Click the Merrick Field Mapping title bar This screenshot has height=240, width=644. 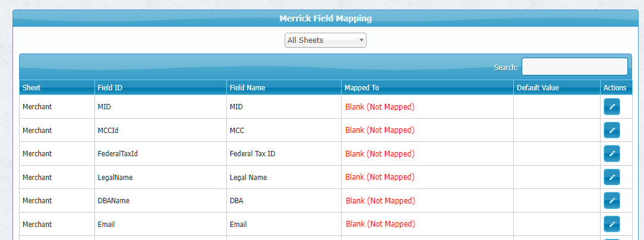325,18
